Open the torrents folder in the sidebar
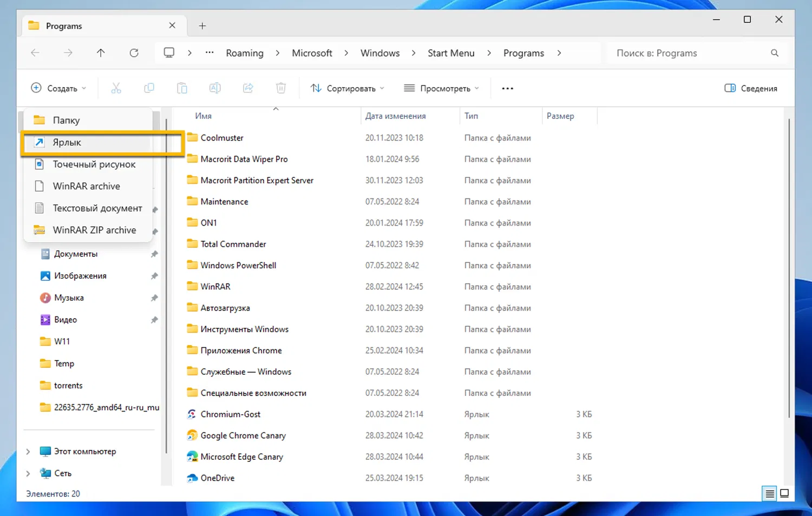Screen dimensions: 812x516 pyautogui.click(x=68, y=386)
